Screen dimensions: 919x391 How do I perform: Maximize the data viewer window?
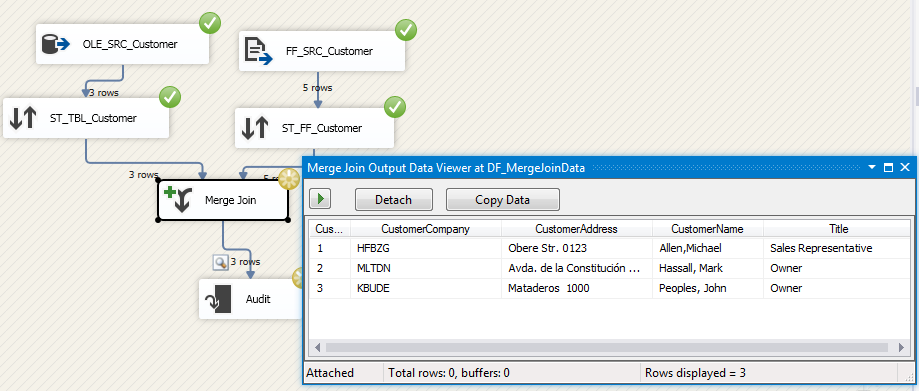(888, 168)
